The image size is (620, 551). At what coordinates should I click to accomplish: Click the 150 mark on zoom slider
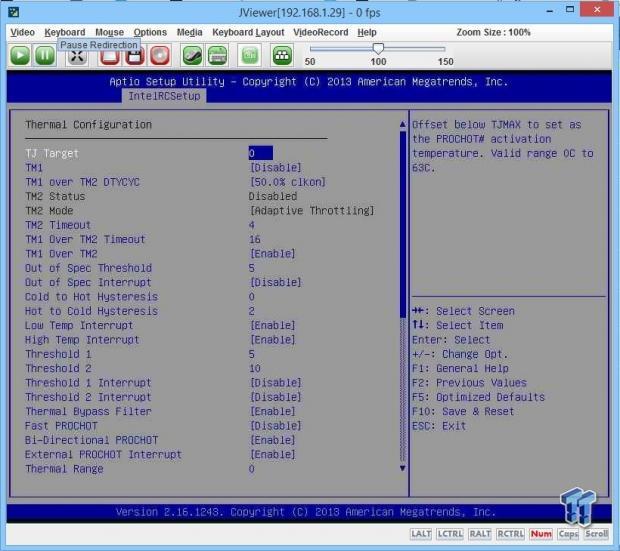(x=446, y=62)
